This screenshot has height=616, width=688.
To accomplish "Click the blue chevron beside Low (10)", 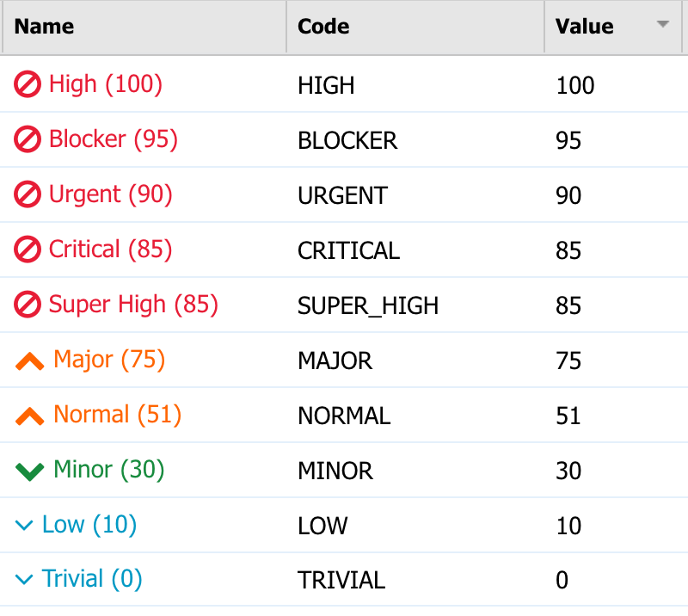I will coord(24,525).
